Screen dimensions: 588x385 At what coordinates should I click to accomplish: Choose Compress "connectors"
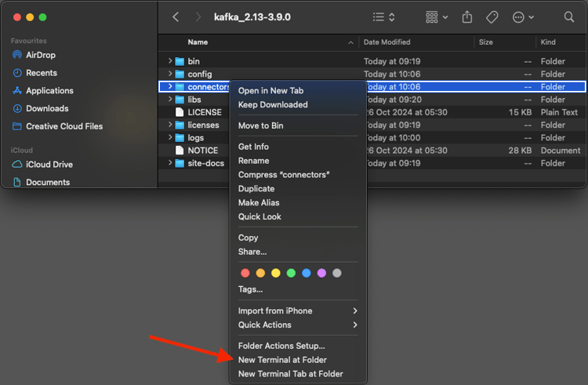(x=284, y=175)
